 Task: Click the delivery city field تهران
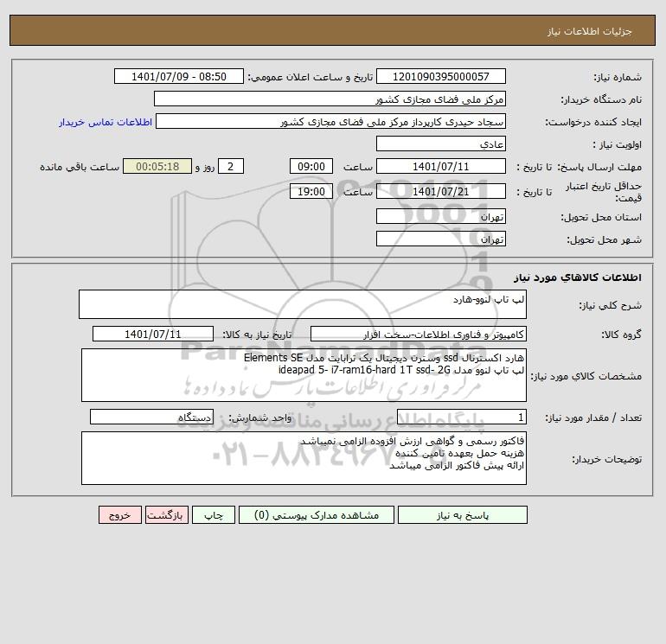[441, 239]
